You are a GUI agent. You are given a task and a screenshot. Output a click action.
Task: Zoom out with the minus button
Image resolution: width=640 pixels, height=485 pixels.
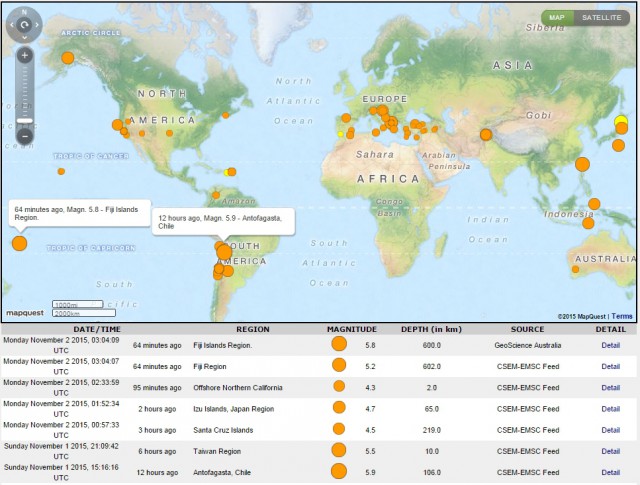(24, 136)
